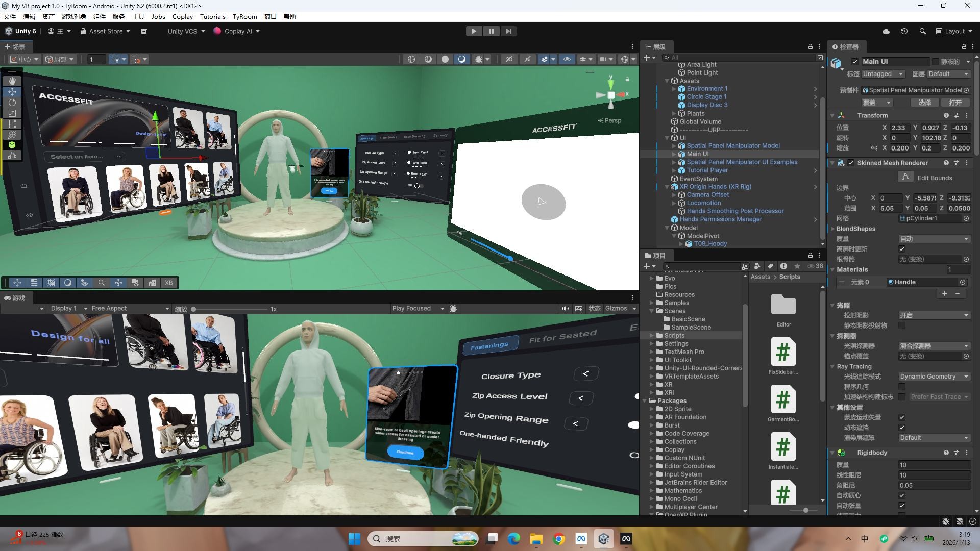The width and height of the screenshot is (980, 551).
Task: Open the Tag Untagged dropdown
Action: click(883, 74)
